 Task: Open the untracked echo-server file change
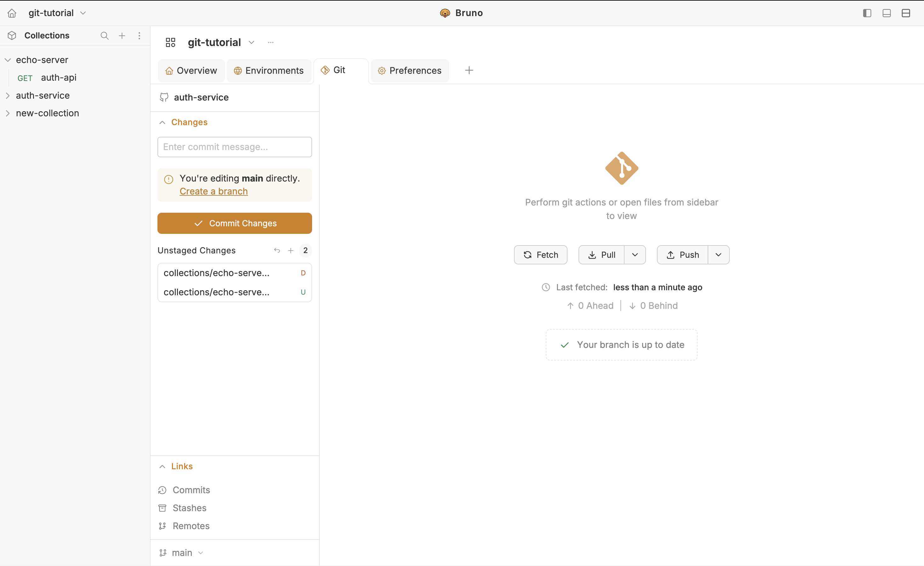[235, 292]
